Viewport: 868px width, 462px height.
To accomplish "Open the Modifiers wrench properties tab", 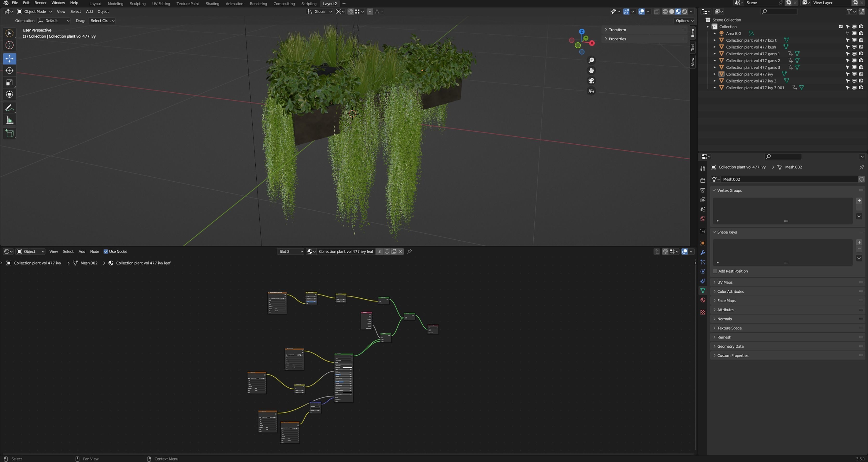I will click(703, 253).
